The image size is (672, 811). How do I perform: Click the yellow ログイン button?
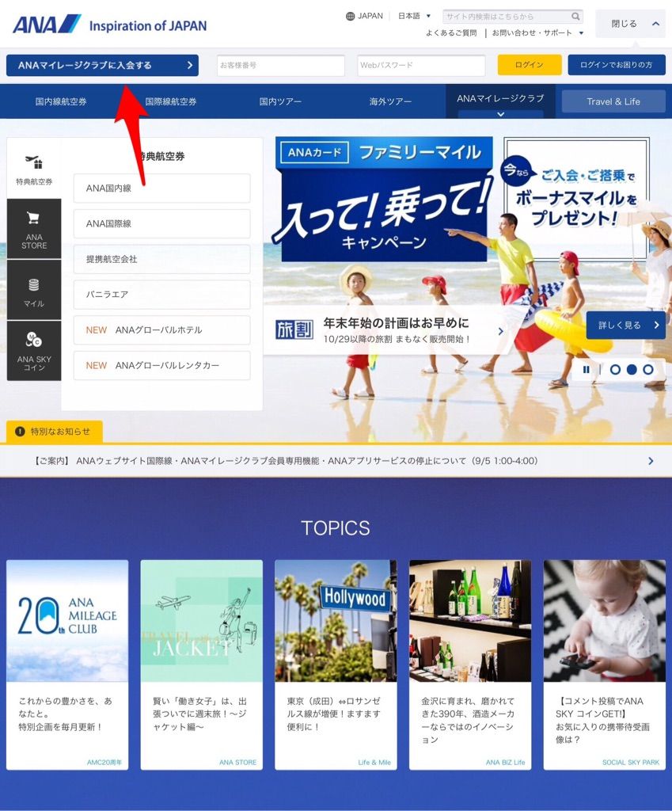[x=530, y=65]
